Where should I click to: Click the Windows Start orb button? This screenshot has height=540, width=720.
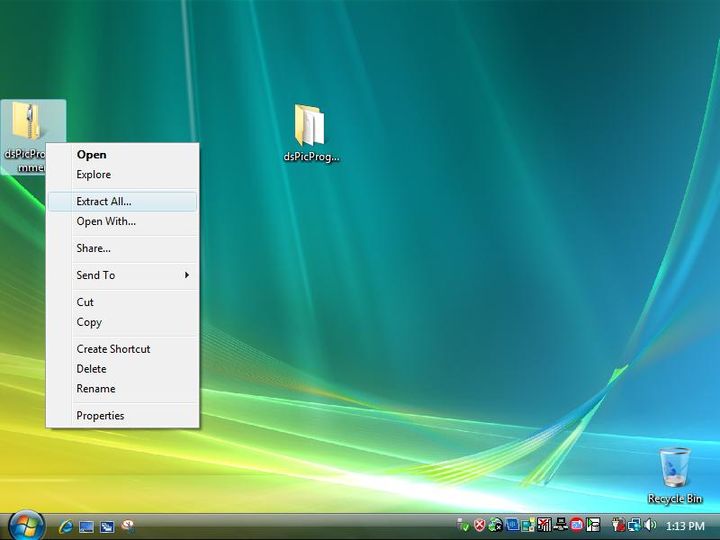coord(26,524)
